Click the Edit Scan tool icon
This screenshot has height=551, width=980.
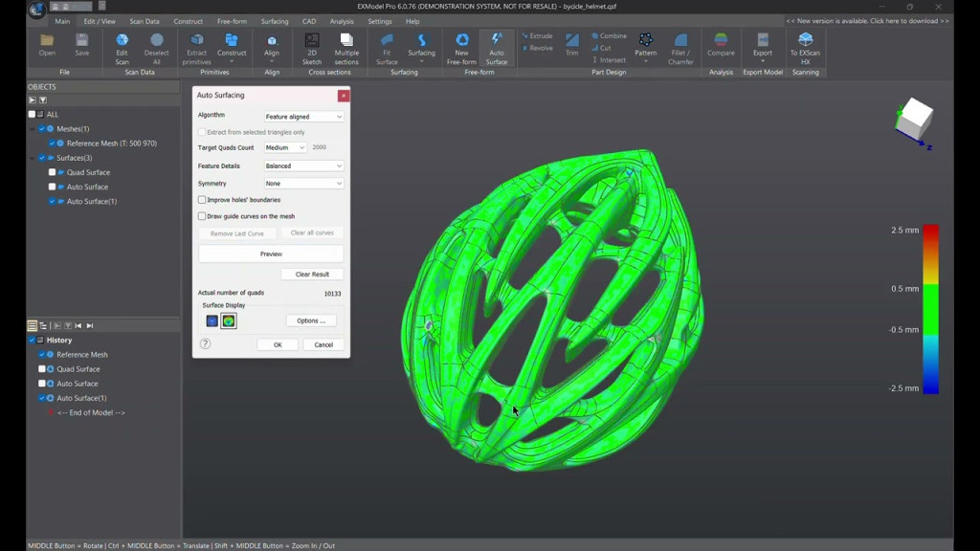122,41
